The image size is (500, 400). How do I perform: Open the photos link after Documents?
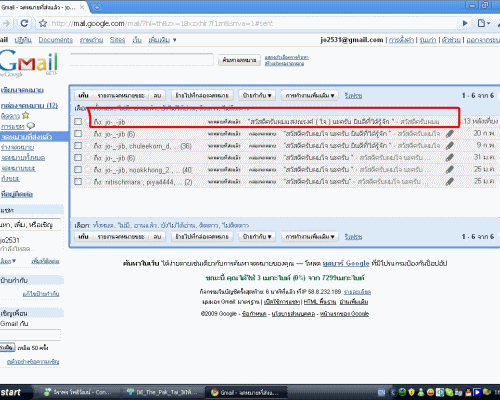(91, 40)
